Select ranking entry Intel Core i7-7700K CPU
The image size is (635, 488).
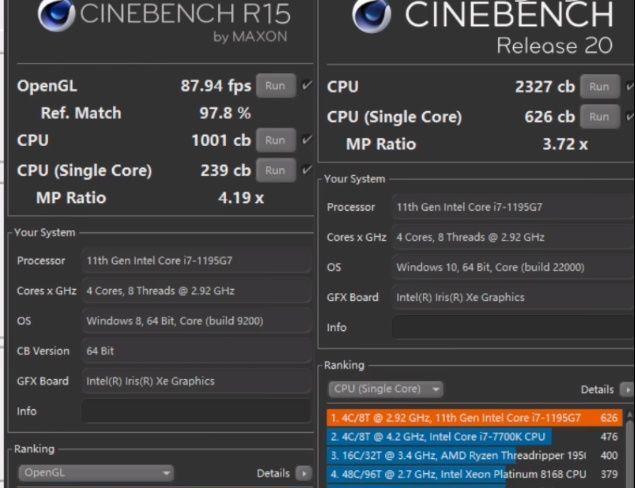click(x=475, y=437)
